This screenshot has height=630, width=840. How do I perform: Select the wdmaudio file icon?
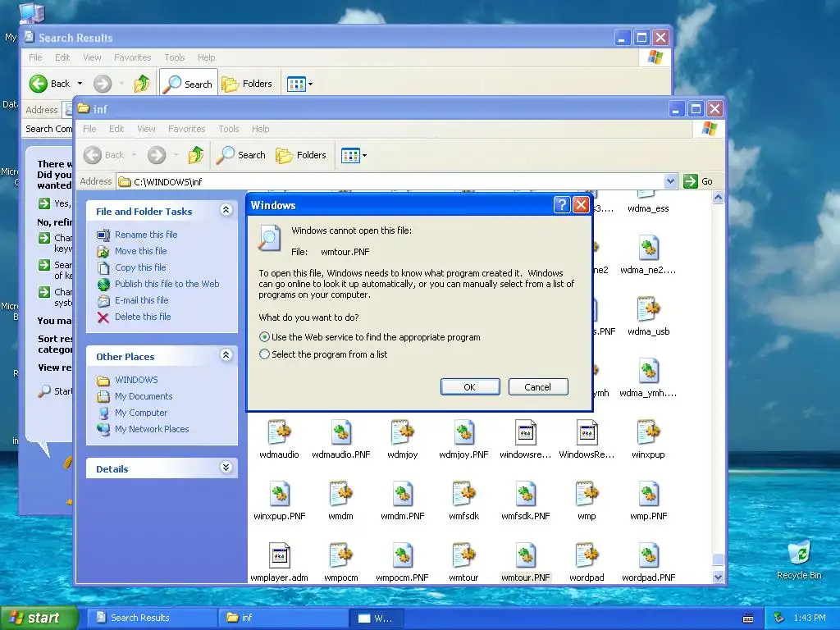pyautogui.click(x=279, y=432)
